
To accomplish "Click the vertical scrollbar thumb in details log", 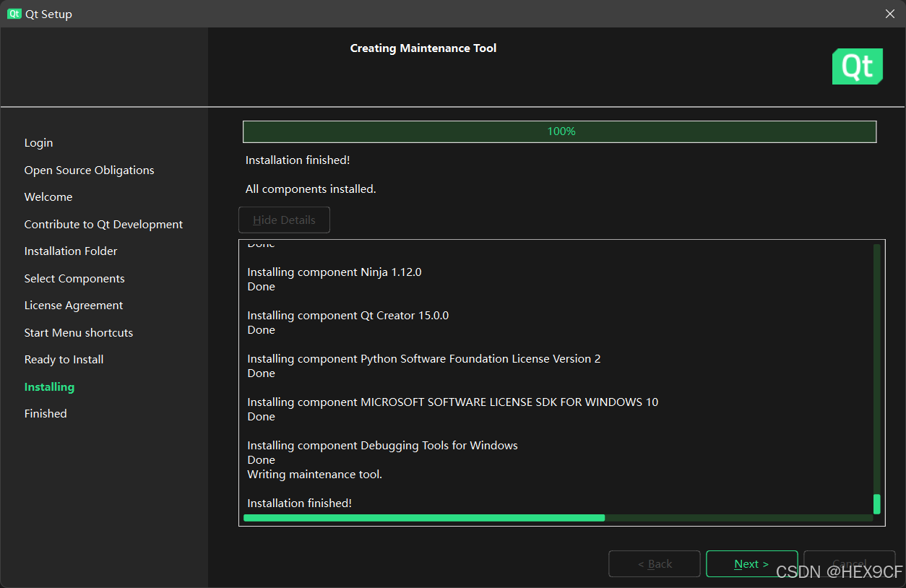I will pos(877,504).
